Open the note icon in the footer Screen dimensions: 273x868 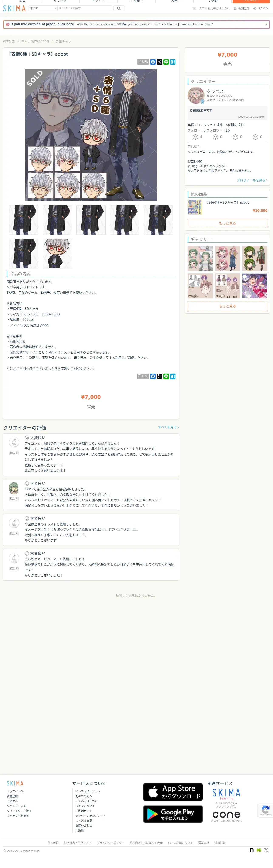coord(252,850)
